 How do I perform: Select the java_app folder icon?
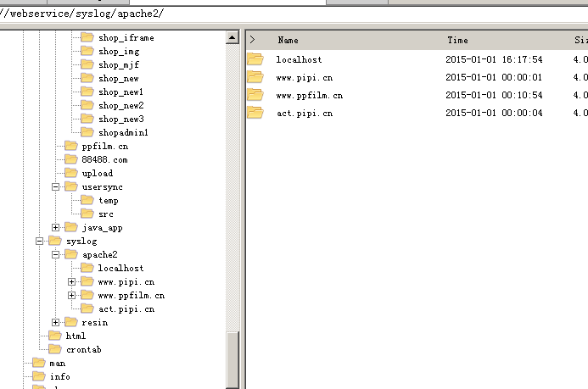click(71, 227)
